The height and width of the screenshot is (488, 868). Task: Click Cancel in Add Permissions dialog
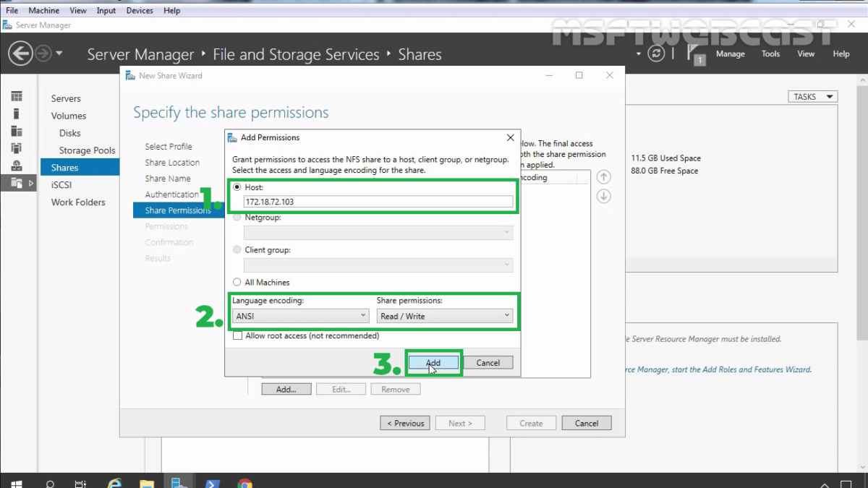[488, 362]
